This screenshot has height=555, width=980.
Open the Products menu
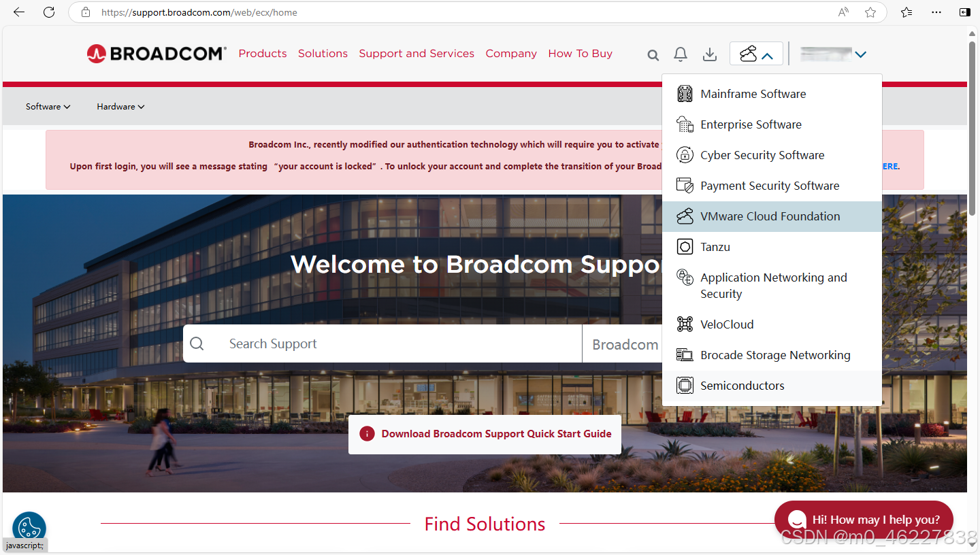coord(263,54)
